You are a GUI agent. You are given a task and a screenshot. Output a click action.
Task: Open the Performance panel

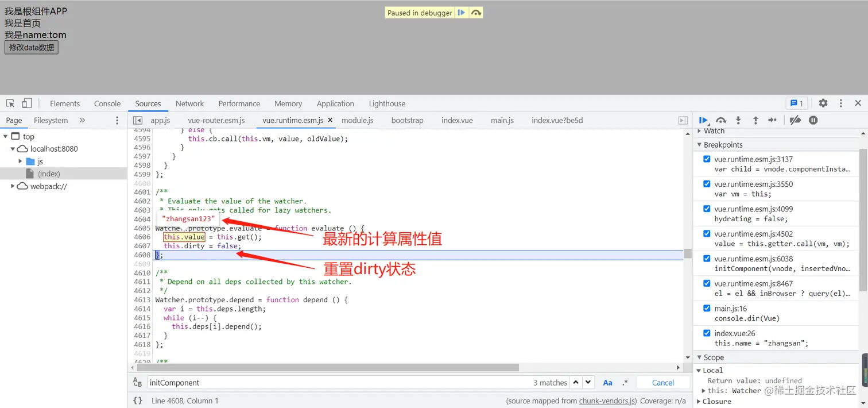tap(239, 103)
